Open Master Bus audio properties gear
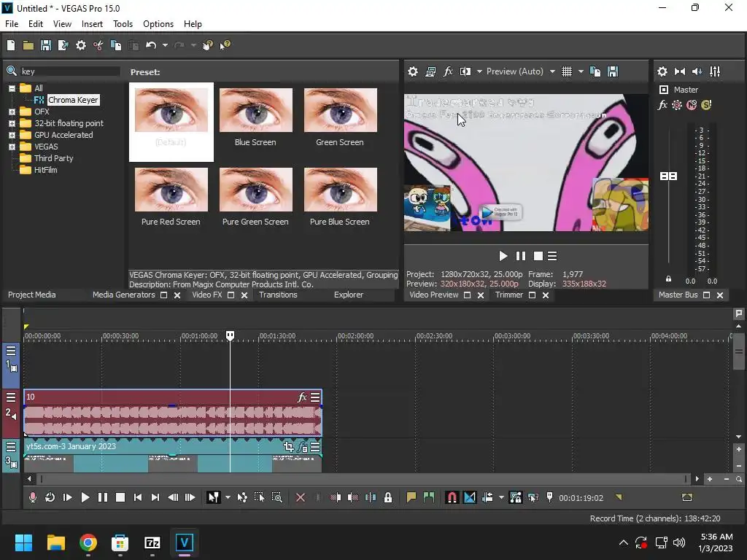The width and height of the screenshot is (747, 560). 662,71
